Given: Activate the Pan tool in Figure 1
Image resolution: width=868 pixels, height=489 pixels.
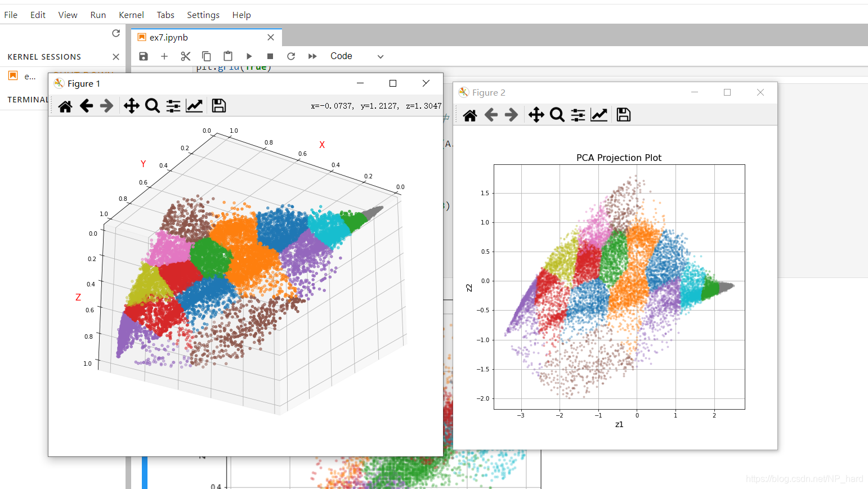Looking at the screenshot, I should pos(132,106).
